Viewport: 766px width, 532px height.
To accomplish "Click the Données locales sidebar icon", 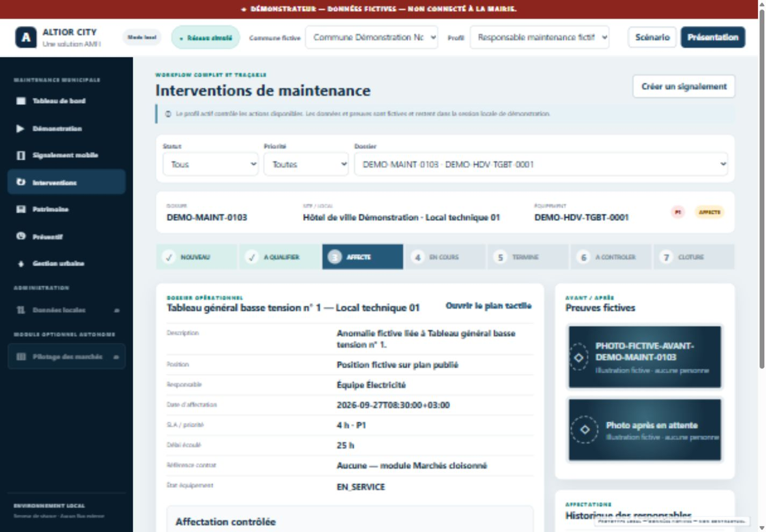I will pos(21,310).
